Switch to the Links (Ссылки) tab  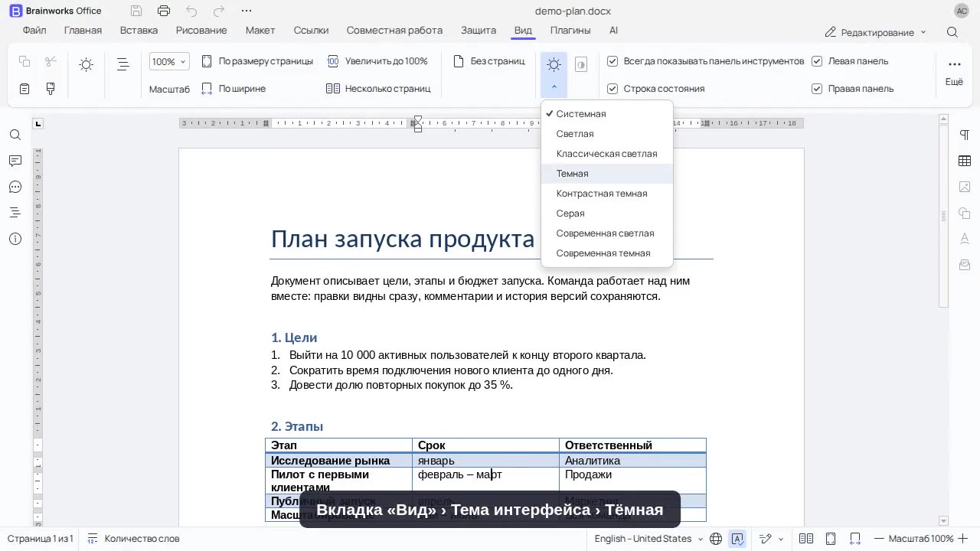tap(311, 31)
